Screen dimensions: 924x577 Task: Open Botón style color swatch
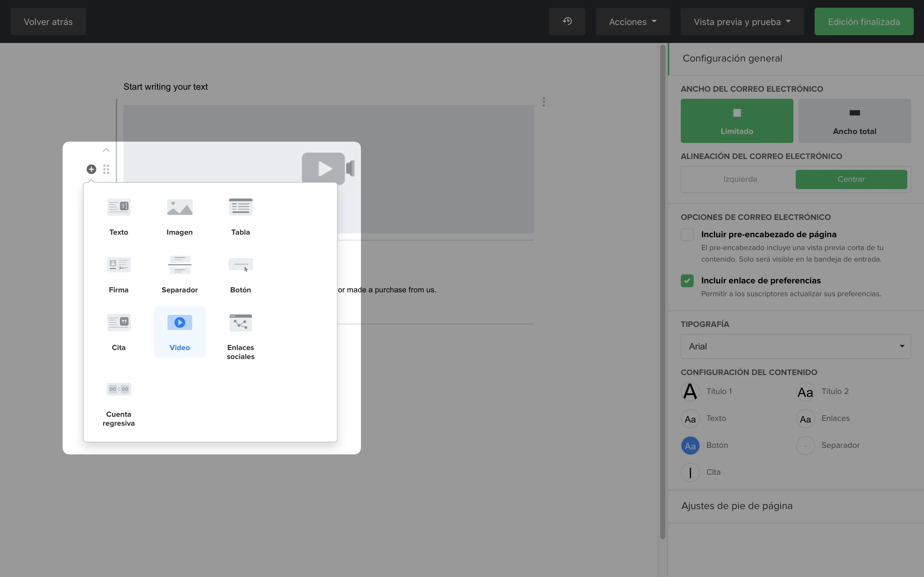(x=690, y=446)
